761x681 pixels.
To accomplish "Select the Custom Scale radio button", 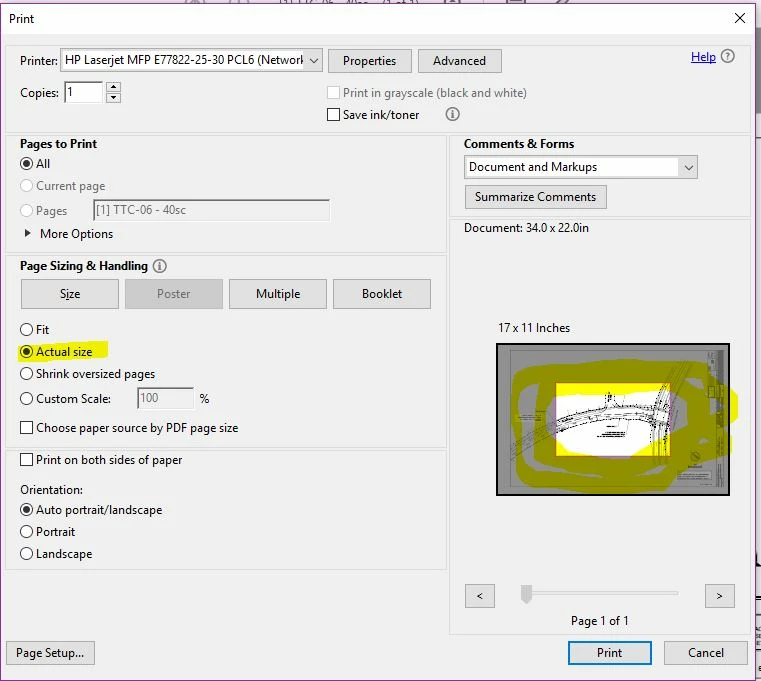I will tap(27, 399).
